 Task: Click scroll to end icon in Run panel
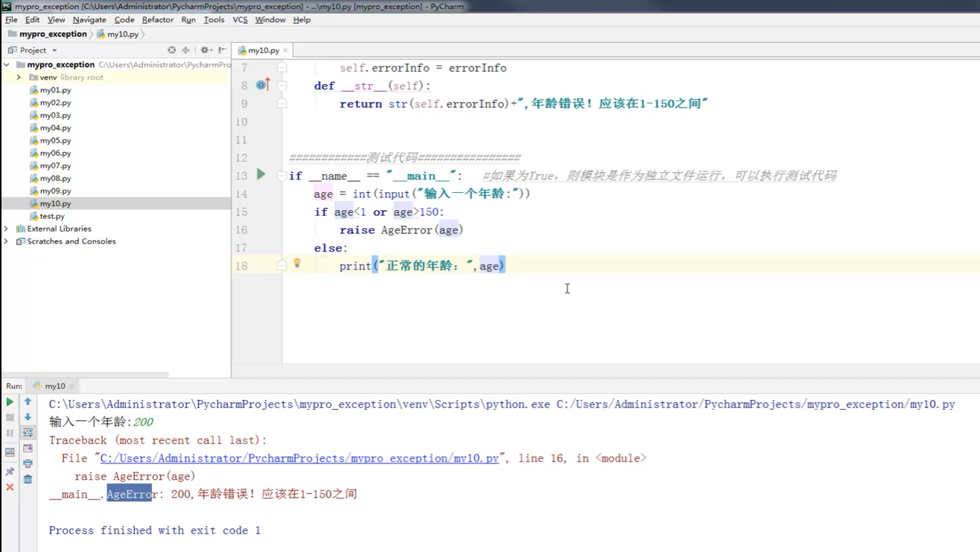point(28,448)
